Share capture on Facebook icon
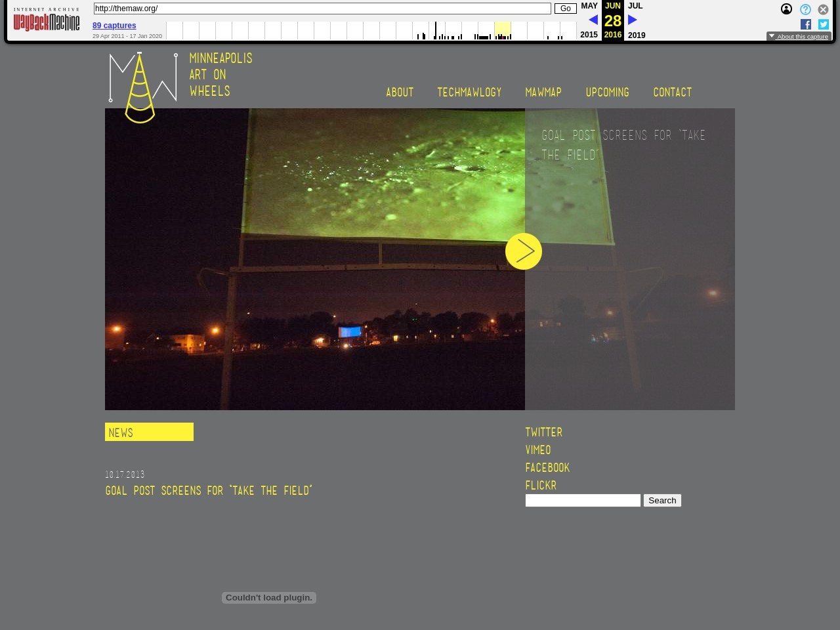Screen dimensions: 840x630 click(x=806, y=24)
